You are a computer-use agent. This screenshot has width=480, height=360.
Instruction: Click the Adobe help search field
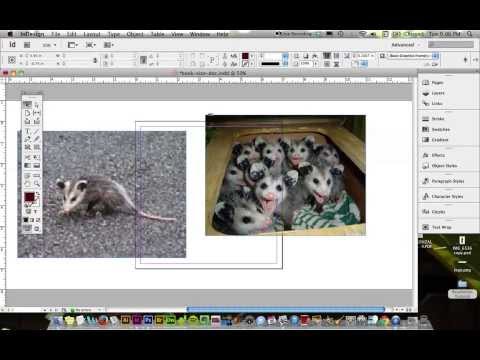[451, 44]
